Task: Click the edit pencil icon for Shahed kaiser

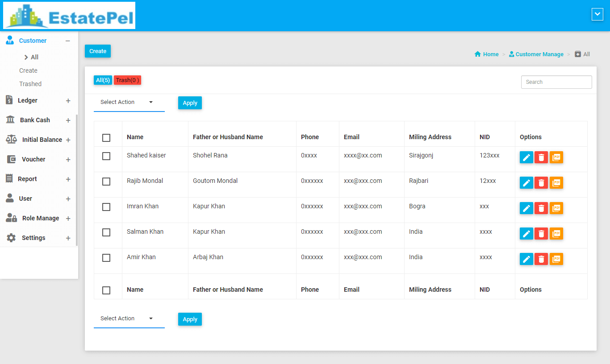Action: 526,157
